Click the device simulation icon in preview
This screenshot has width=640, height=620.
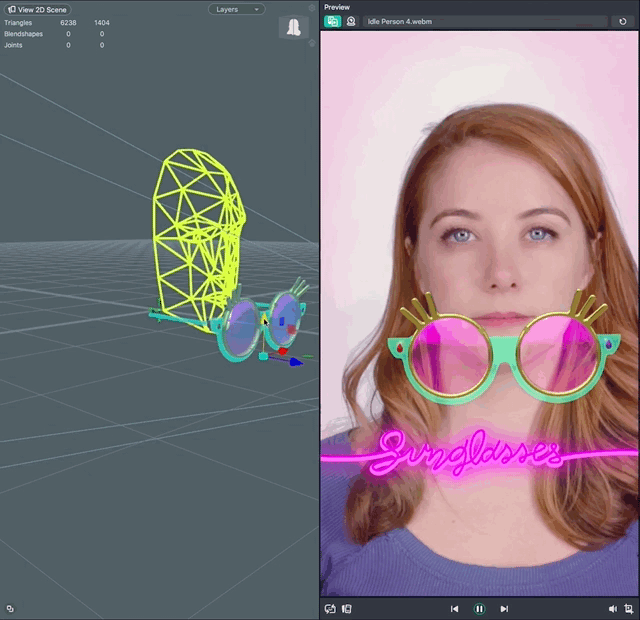point(346,608)
